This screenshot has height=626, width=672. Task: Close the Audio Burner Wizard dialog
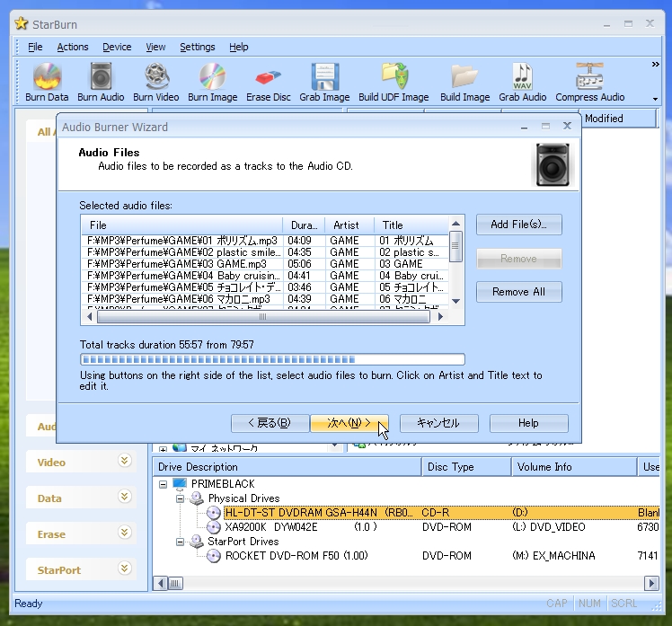(x=568, y=126)
